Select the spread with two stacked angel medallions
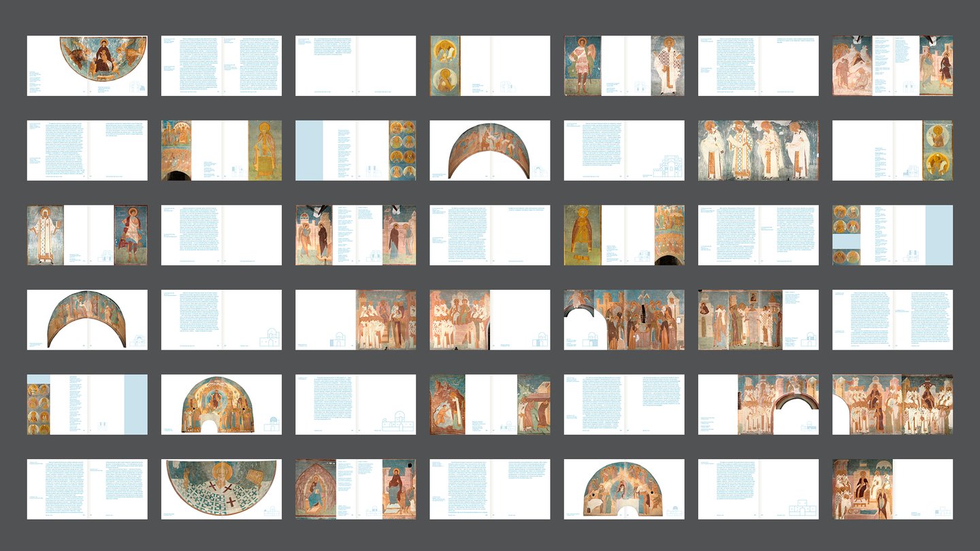This screenshot has width=980, height=551. 490,65
